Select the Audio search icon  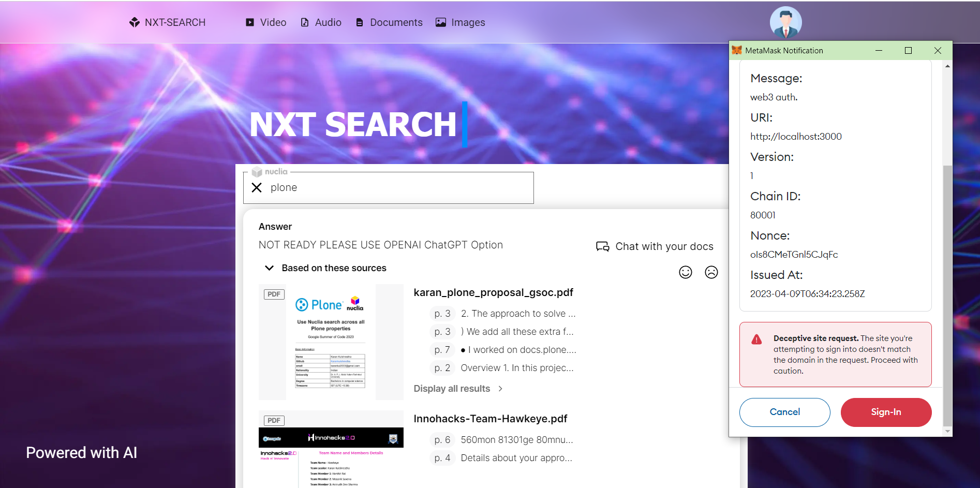[304, 22]
